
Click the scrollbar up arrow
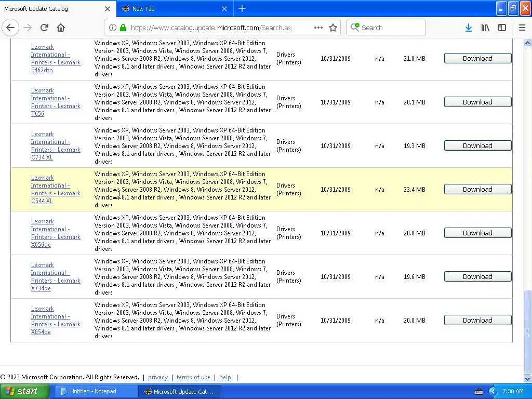click(527, 43)
